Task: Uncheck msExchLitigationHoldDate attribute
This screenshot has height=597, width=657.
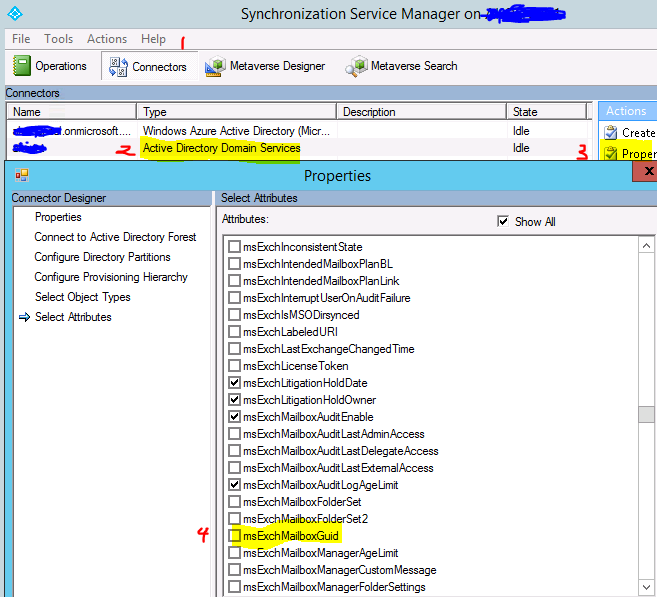Action: click(234, 383)
